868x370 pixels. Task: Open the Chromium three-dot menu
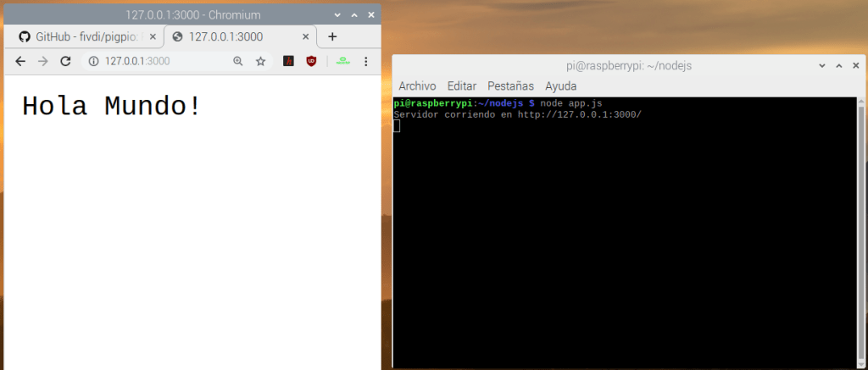click(x=366, y=61)
